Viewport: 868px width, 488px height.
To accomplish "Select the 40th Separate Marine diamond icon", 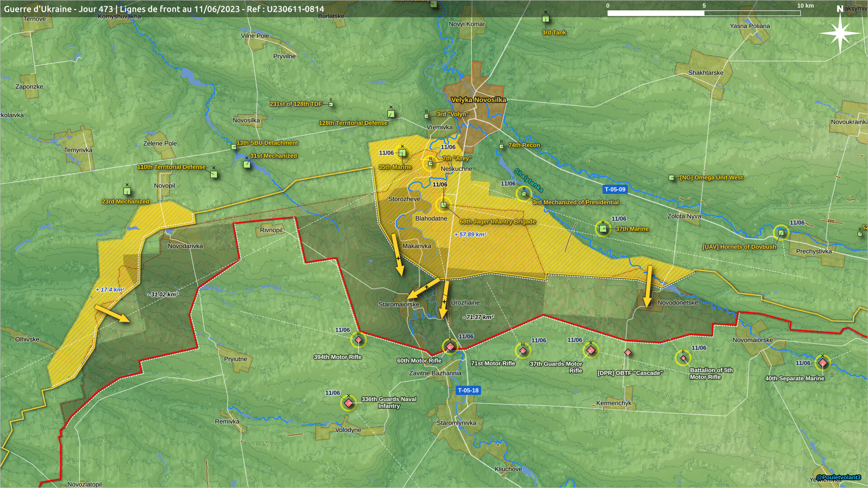I will [x=823, y=362].
